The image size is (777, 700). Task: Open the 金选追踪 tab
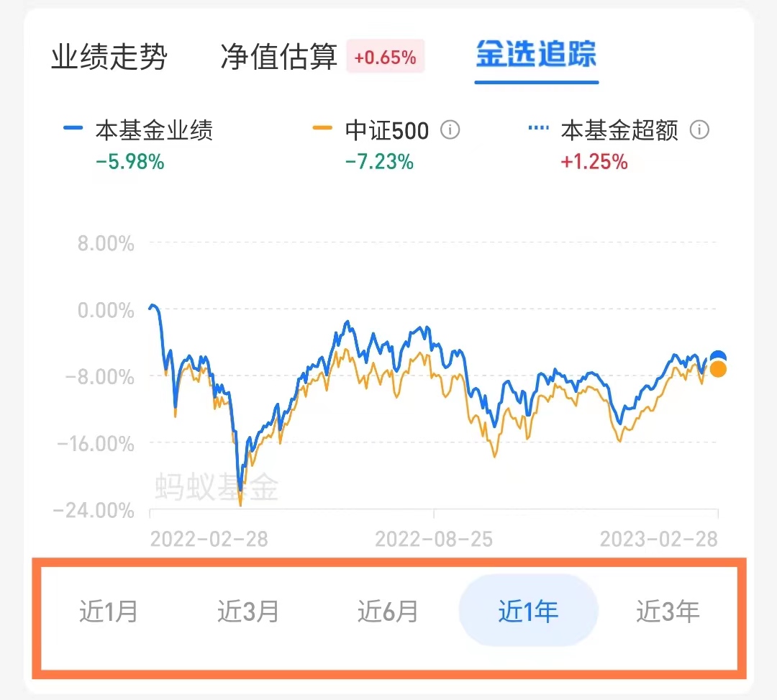pyautogui.click(x=536, y=54)
